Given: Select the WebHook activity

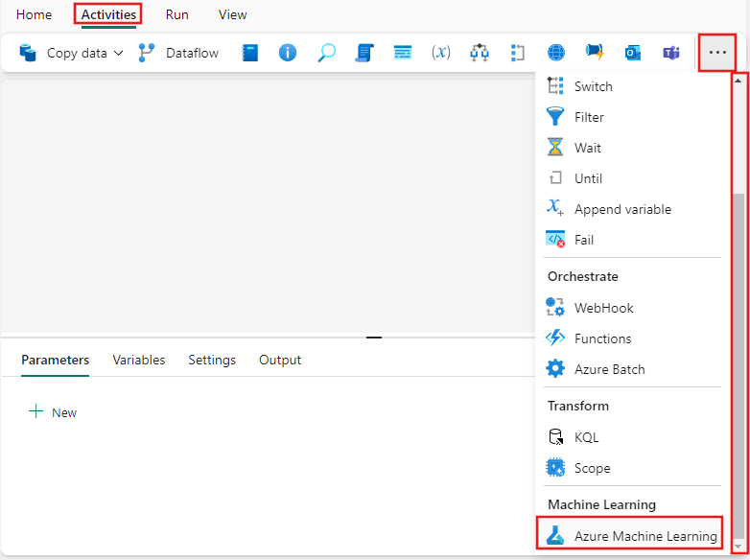Looking at the screenshot, I should coord(632,308).
